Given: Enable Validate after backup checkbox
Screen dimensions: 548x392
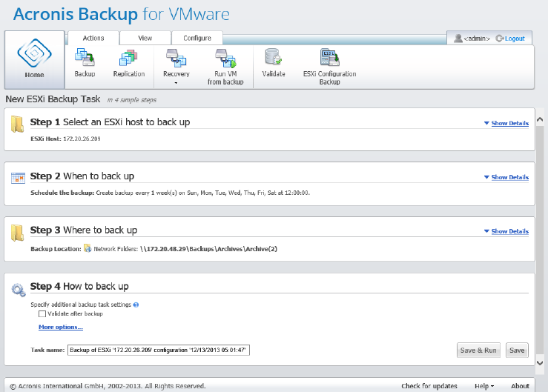Looking at the screenshot, I should click(42, 313).
